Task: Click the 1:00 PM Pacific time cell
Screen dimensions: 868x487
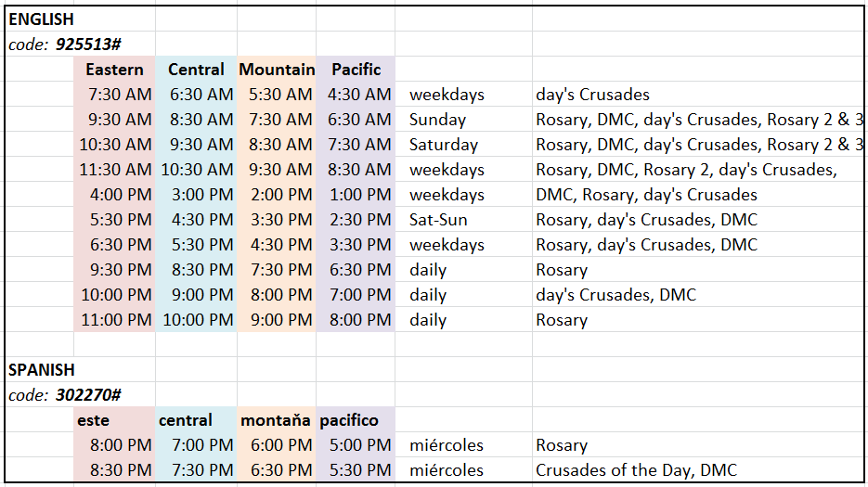Action: coord(358,195)
